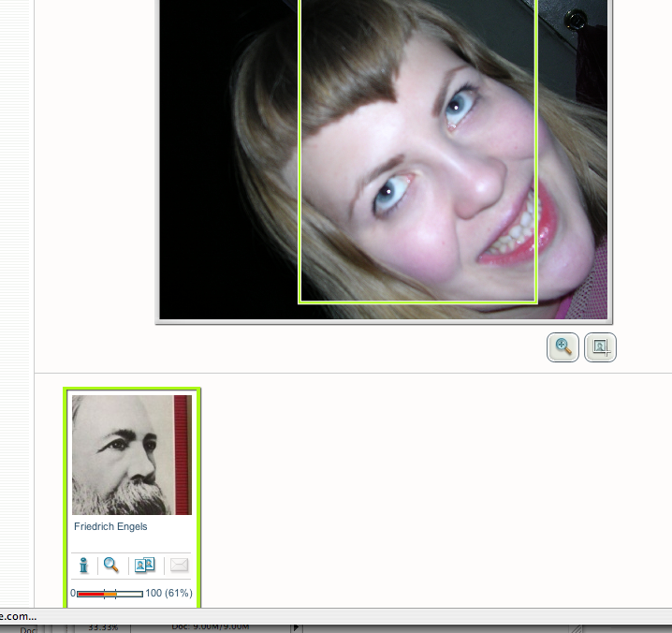Click the Doc: 9.00M/9.00M size readout
Screen dimensions: 672x633
point(212,626)
